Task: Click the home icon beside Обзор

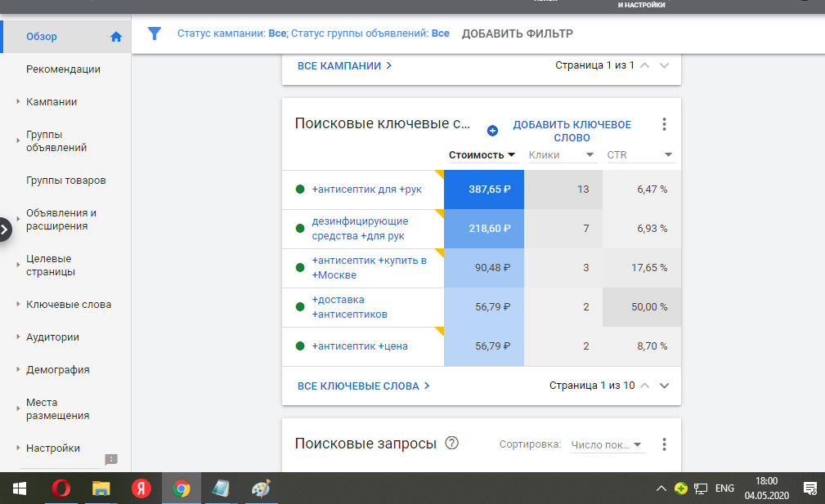Action: [x=116, y=37]
